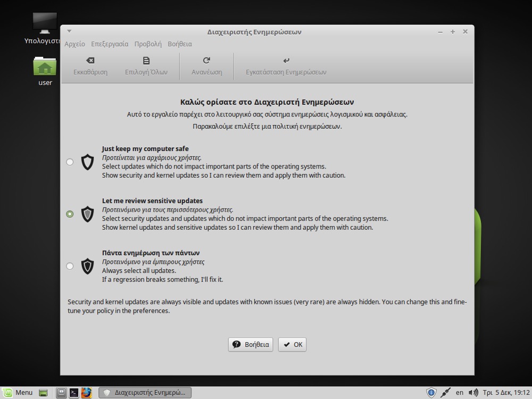Click the clock showing Τρι 5 Δεκ, 19:12
This screenshot has height=399, width=532.
pos(506,393)
